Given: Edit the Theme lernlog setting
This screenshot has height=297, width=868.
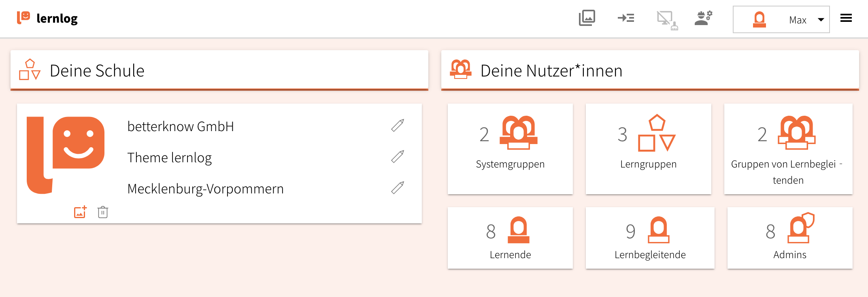Looking at the screenshot, I should pyautogui.click(x=398, y=157).
